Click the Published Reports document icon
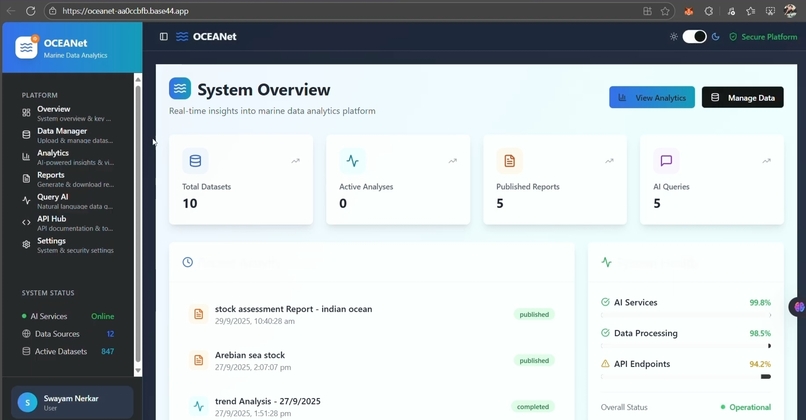Viewport: 806px width, 420px height. pyautogui.click(x=509, y=160)
